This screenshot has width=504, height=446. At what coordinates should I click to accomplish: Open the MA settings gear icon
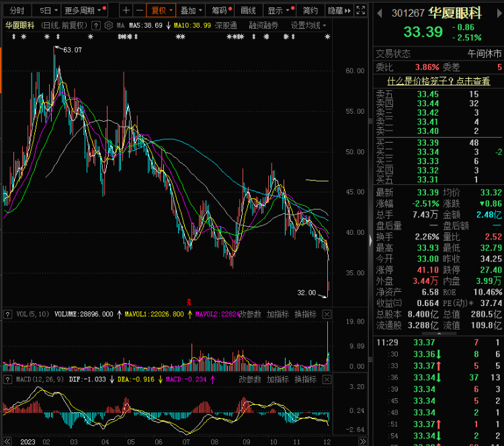point(108,25)
